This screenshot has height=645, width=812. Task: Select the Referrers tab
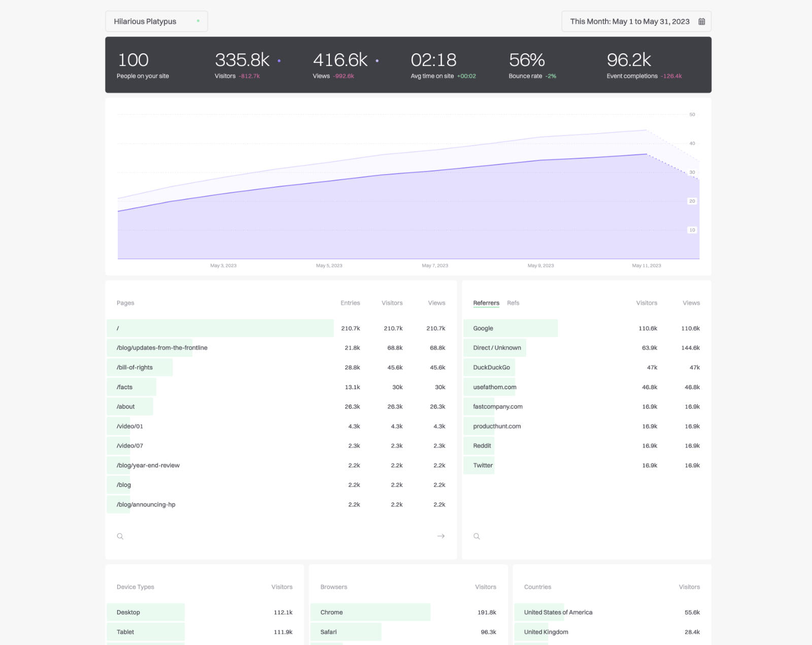[486, 303]
